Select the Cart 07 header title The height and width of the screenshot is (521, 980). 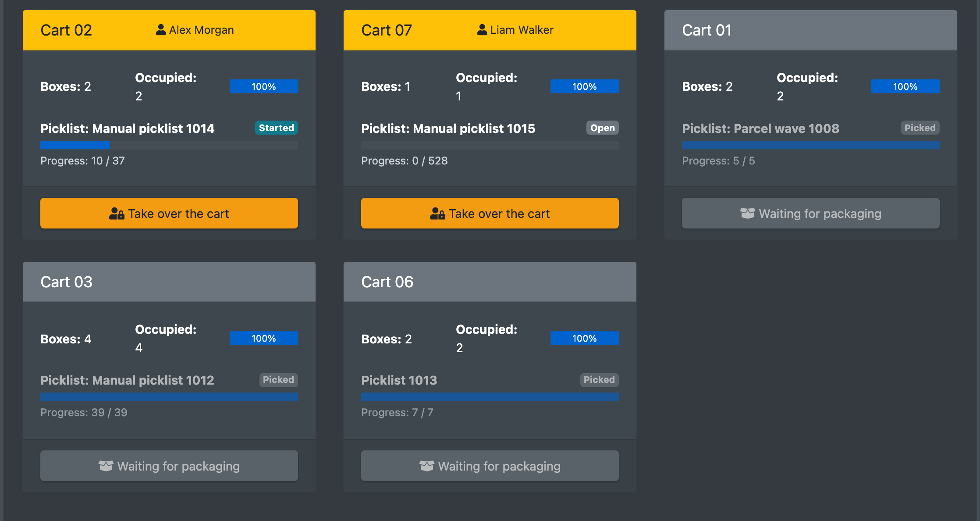tap(387, 30)
